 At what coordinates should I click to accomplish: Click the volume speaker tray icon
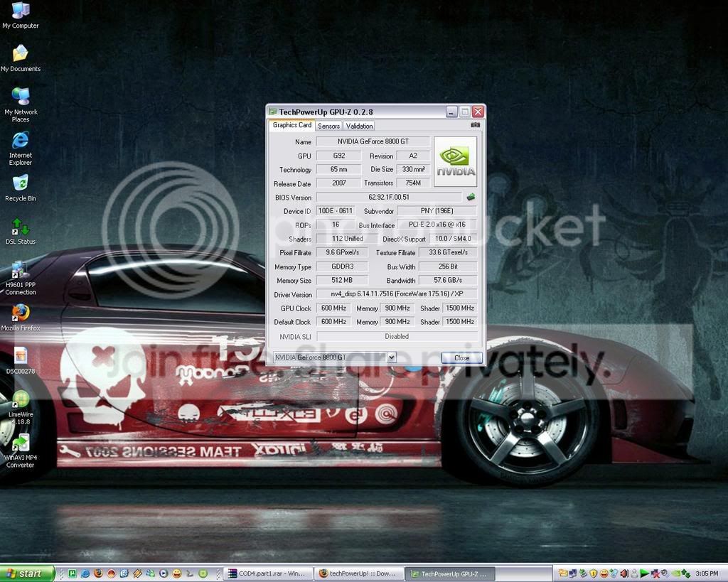click(x=624, y=573)
